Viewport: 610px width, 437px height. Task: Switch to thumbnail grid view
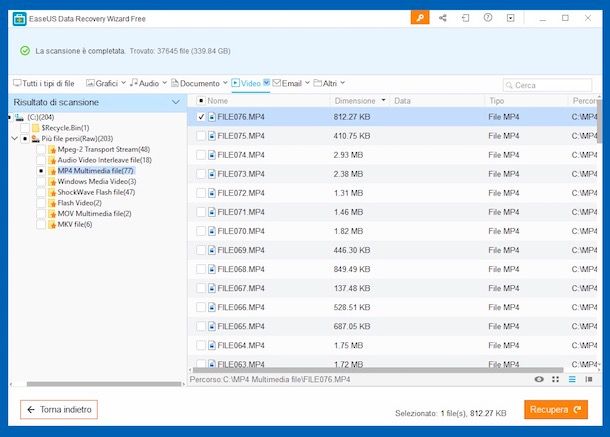tap(556, 380)
